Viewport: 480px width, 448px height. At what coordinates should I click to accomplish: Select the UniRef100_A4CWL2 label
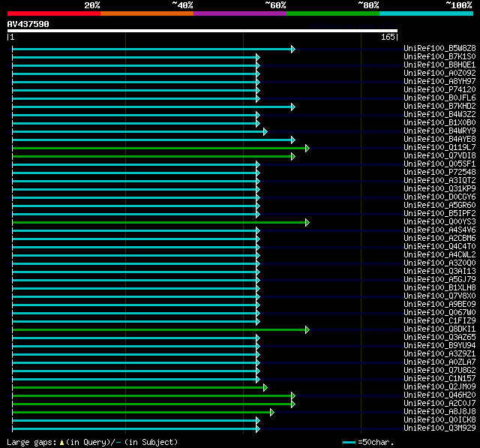click(x=439, y=255)
